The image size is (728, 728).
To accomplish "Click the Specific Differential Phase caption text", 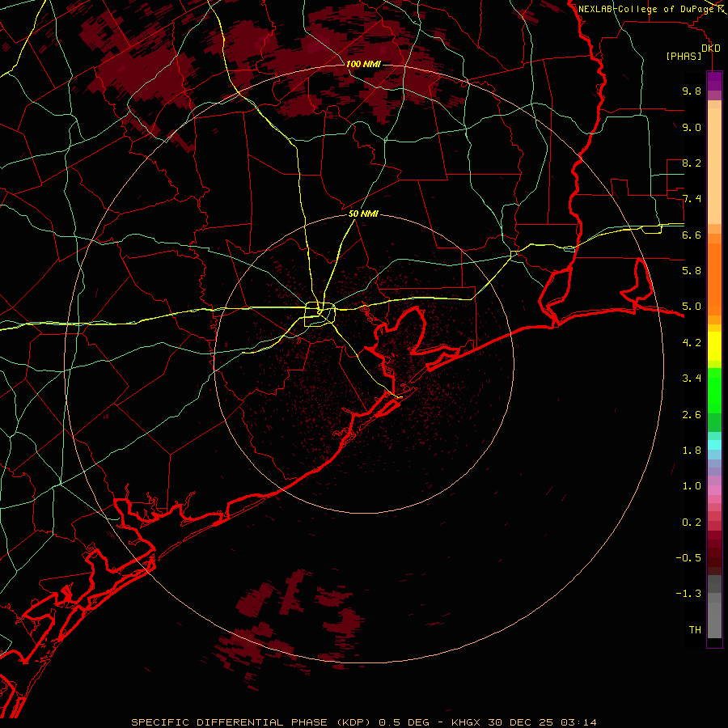I will [x=363, y=722].
